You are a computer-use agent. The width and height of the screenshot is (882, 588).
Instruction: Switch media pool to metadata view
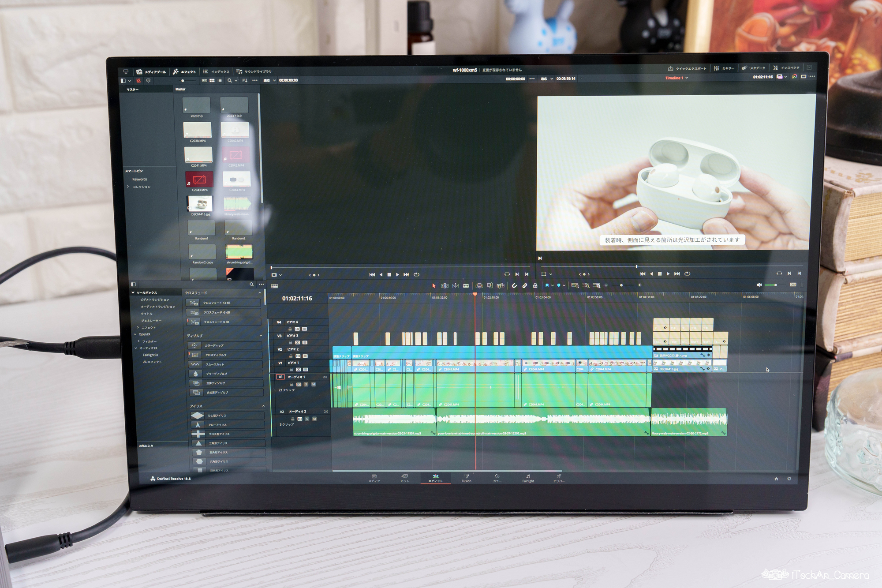point(204,80)
